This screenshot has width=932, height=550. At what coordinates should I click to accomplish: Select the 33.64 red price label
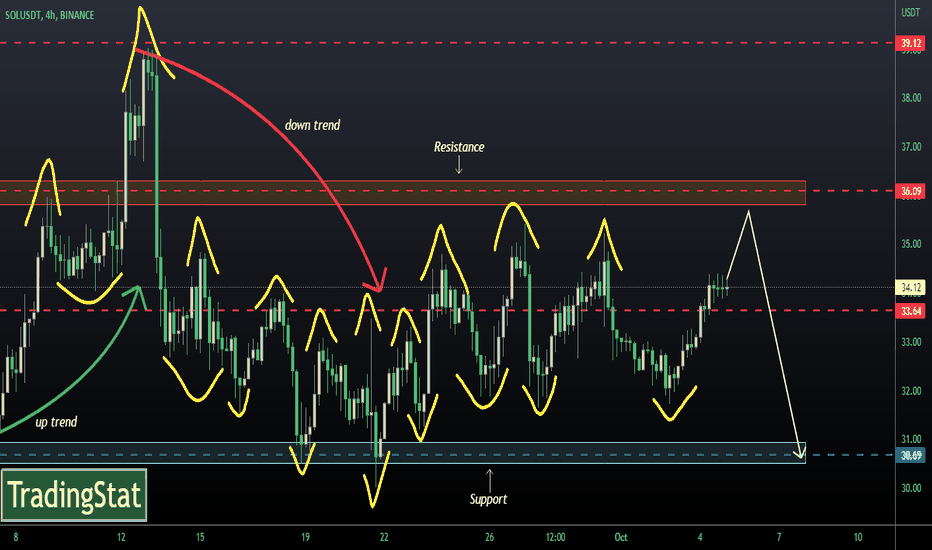[x=911, y=311]
